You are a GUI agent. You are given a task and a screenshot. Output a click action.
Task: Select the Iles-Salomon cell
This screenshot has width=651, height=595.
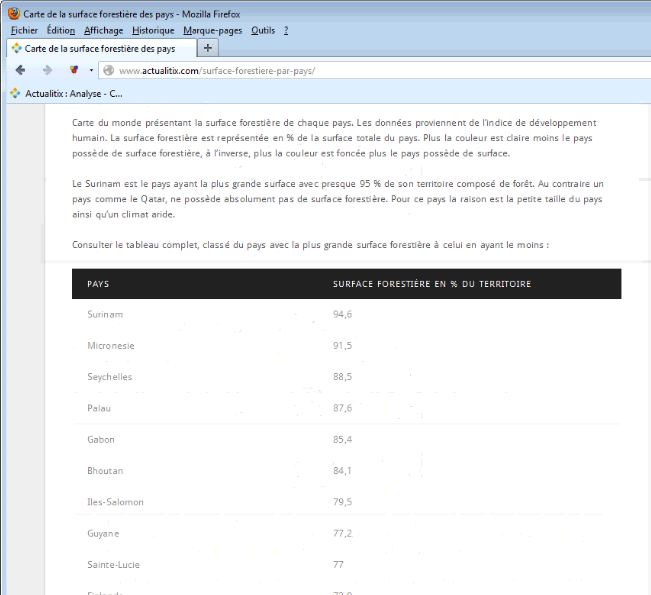pyautogui.click(x=115, y=502)
